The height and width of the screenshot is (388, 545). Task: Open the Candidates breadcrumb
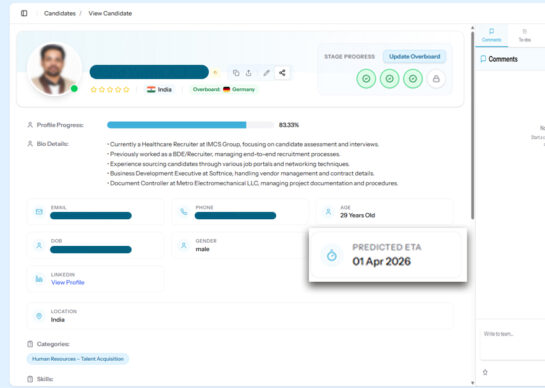(x=60, y=13)
